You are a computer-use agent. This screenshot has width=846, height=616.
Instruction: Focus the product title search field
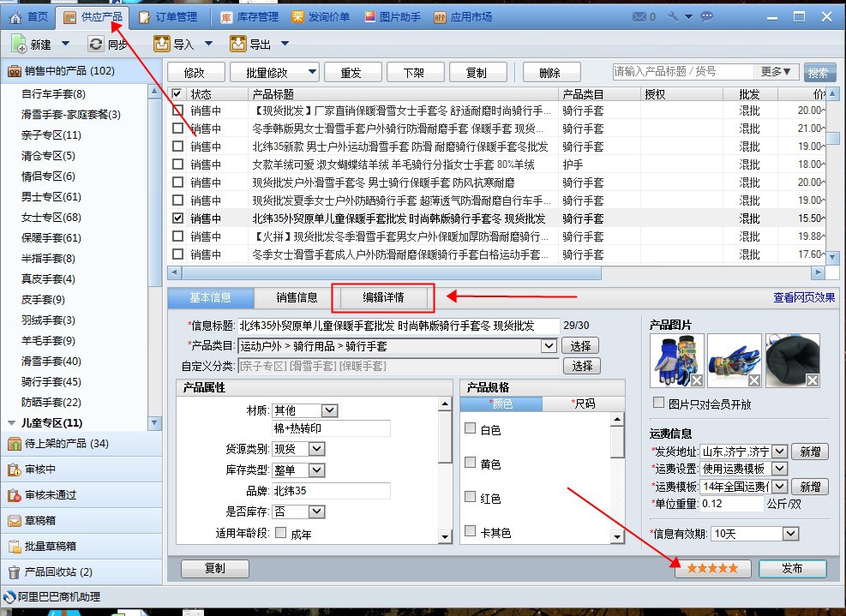682,71
